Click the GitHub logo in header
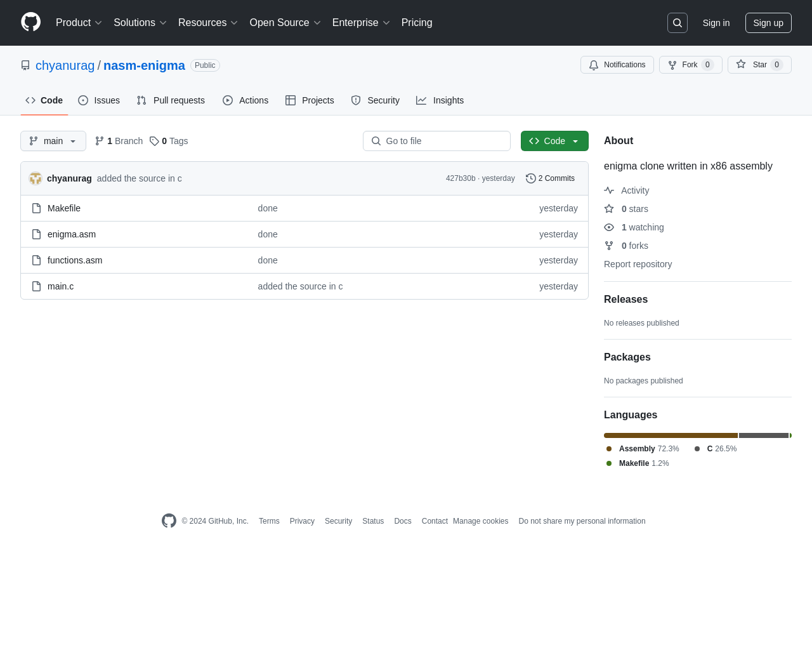 [30, 22]
